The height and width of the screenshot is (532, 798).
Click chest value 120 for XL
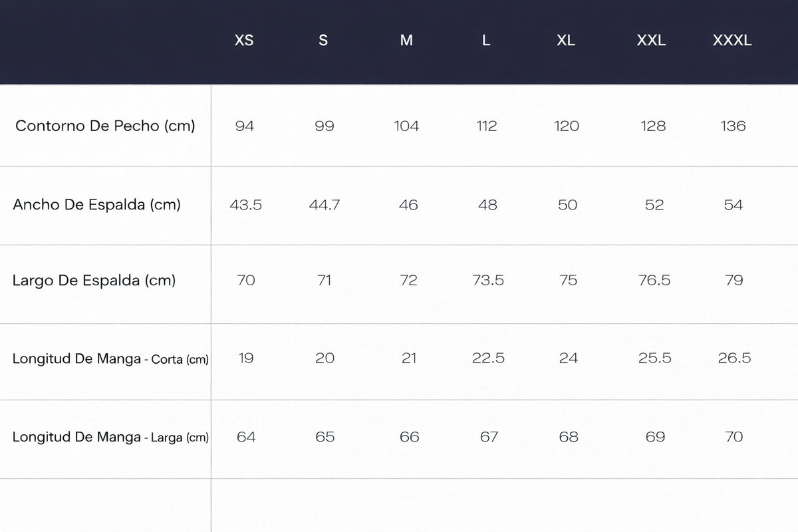pyautogui.click(x=567, y=126)
